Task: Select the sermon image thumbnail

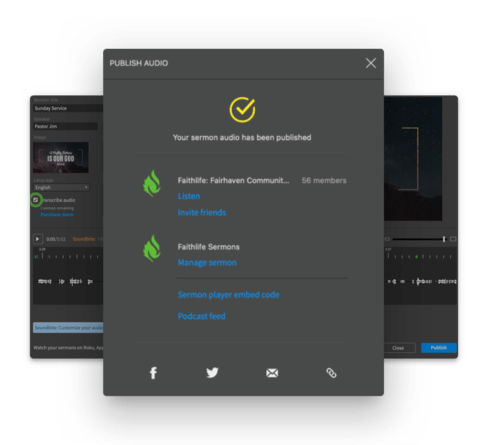Action: tap(61, 157)
